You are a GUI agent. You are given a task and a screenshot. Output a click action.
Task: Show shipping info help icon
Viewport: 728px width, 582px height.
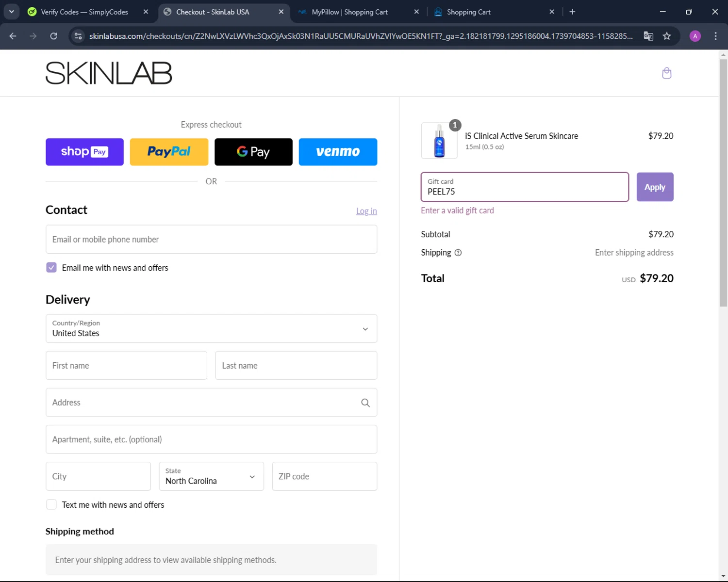point(458,253)
